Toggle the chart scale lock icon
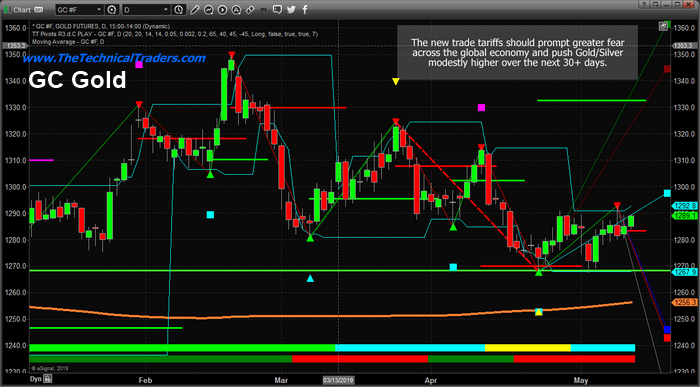700x387 pixels. [663, 26]
